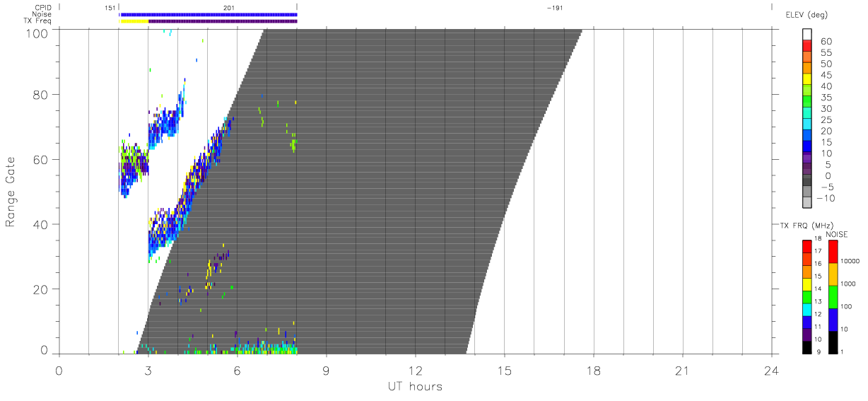Screen dimensions: 868x401
Task: Click the yellow segment of TX Freq bar
Action: [134, 21]
